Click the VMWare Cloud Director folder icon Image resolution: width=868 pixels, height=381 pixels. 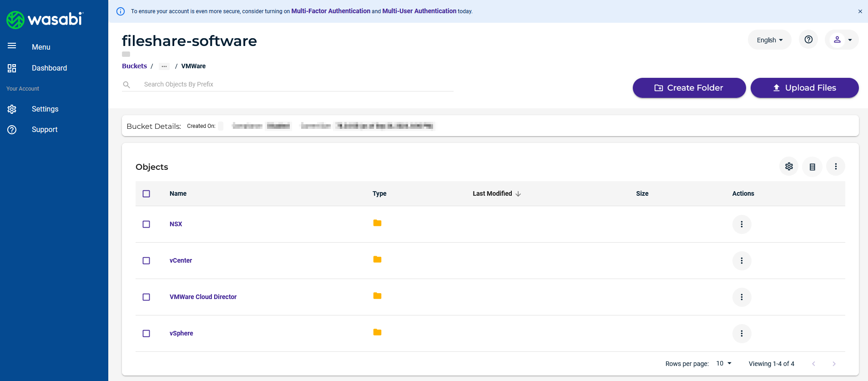coord(377,296)
